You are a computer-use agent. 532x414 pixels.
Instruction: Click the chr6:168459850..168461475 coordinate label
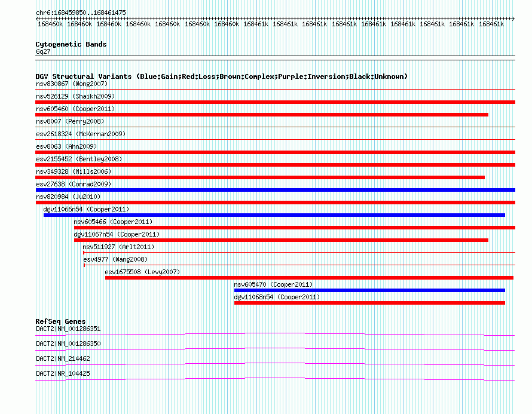pyautogui.click(x=81, y=13)
